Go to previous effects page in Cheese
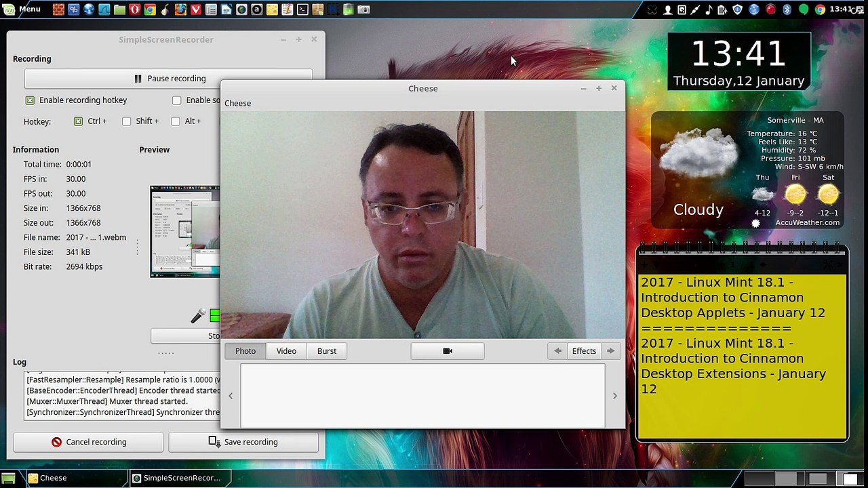This screenshot has height=488, width=868. click(557, 351)
